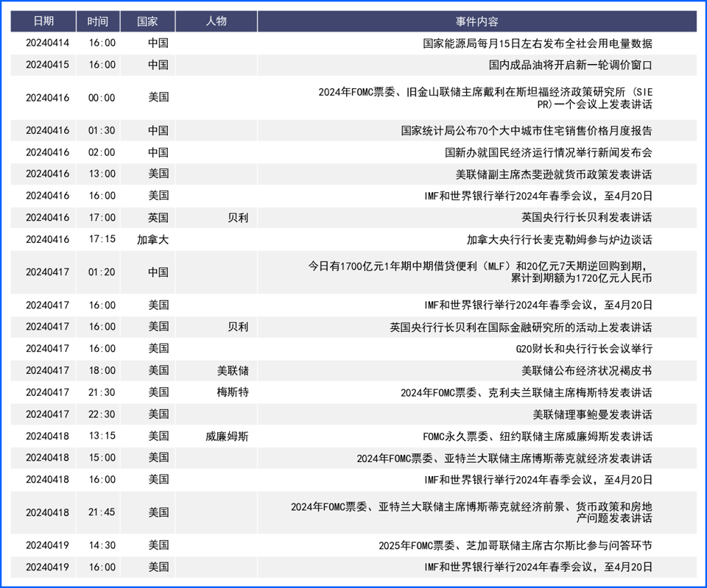Click event 亚特兰大联储主席博斯蒂克就经济发表讲话

[x=504, y=458]
